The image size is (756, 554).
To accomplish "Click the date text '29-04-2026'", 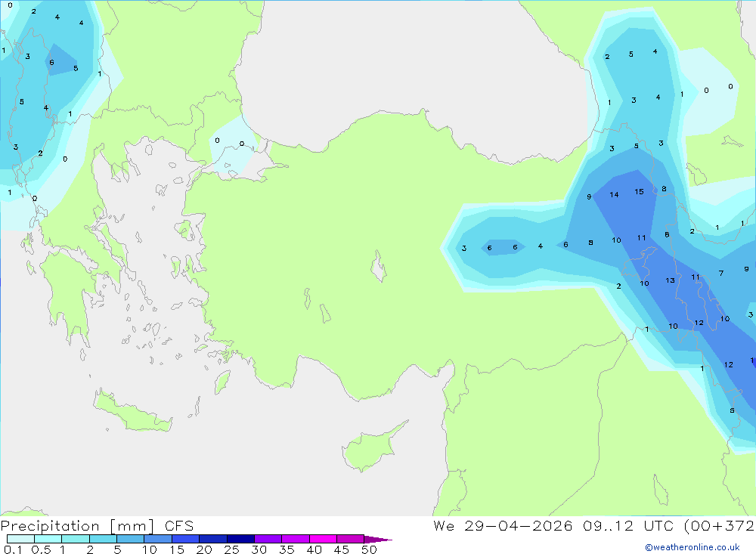I will point(519,526).
